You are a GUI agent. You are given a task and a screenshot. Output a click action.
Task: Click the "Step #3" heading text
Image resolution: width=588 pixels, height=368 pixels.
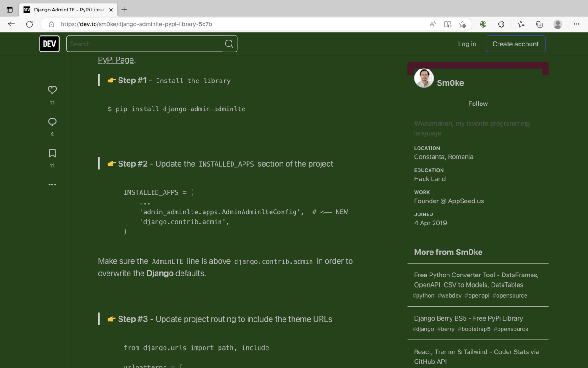(133, 319)
